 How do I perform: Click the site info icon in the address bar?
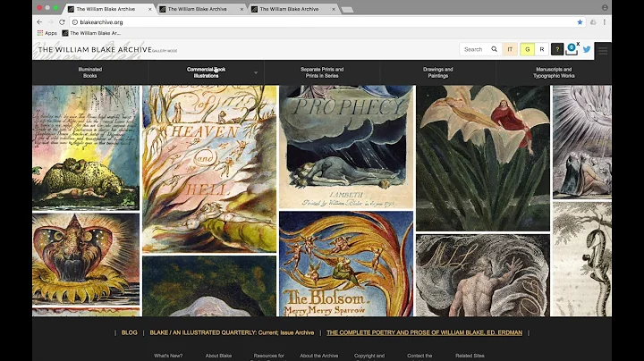[x=75, y=22]
